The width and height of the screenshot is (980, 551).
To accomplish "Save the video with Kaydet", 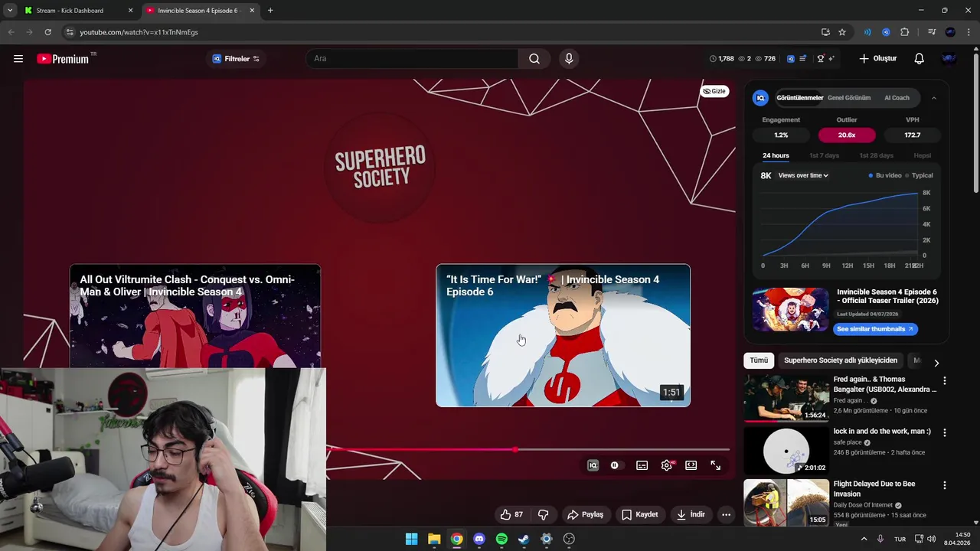I will click(640, 515).
